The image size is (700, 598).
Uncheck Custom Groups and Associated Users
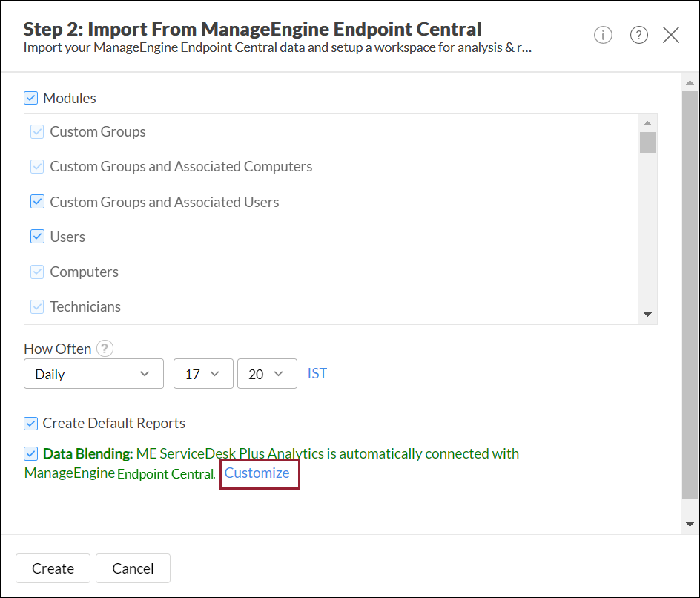38,202
